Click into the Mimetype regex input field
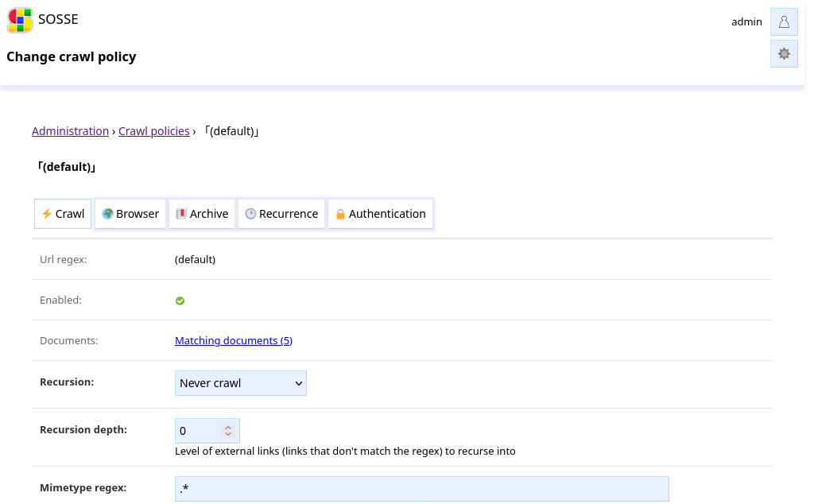The image size is (814, 504). (x=422, y=489)
